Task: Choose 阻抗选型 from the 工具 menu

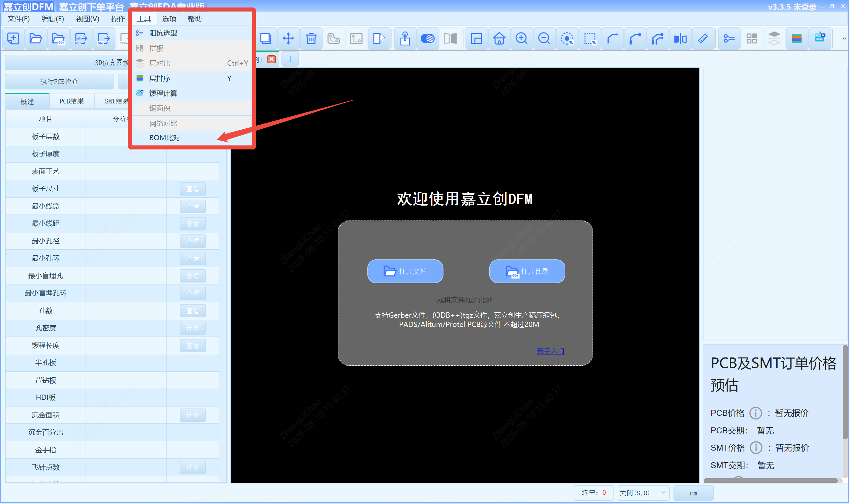Action: pyautogui.click(x=193, y=33)
